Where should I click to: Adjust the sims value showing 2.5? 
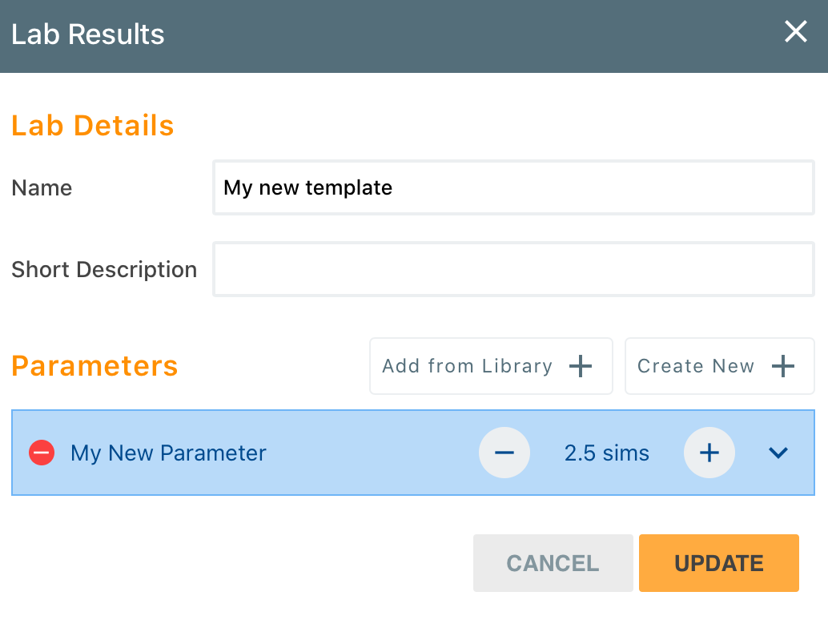[606, 453]
